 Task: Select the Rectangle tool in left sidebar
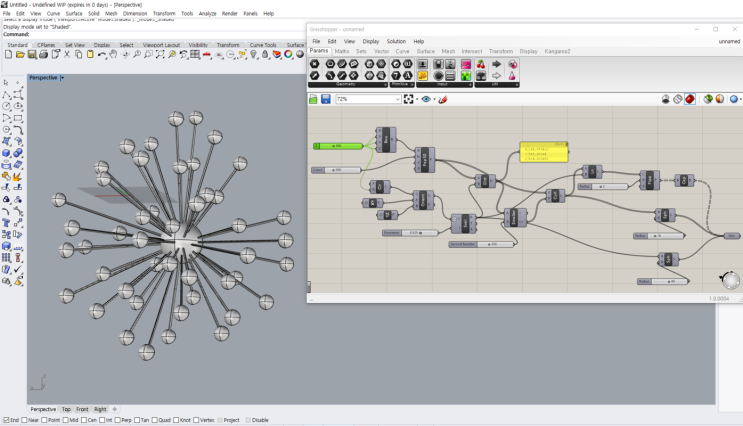click(x=18, y=118)
